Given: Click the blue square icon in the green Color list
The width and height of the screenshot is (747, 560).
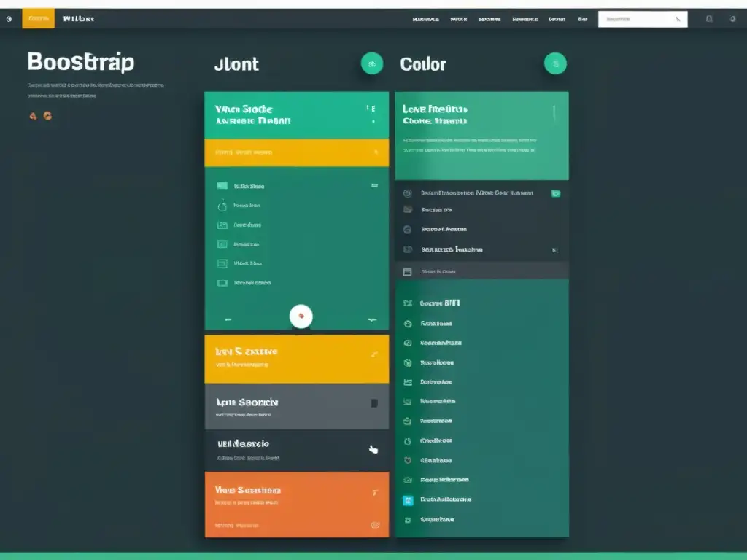Looking at the screenshot, I should coord(408,500).
